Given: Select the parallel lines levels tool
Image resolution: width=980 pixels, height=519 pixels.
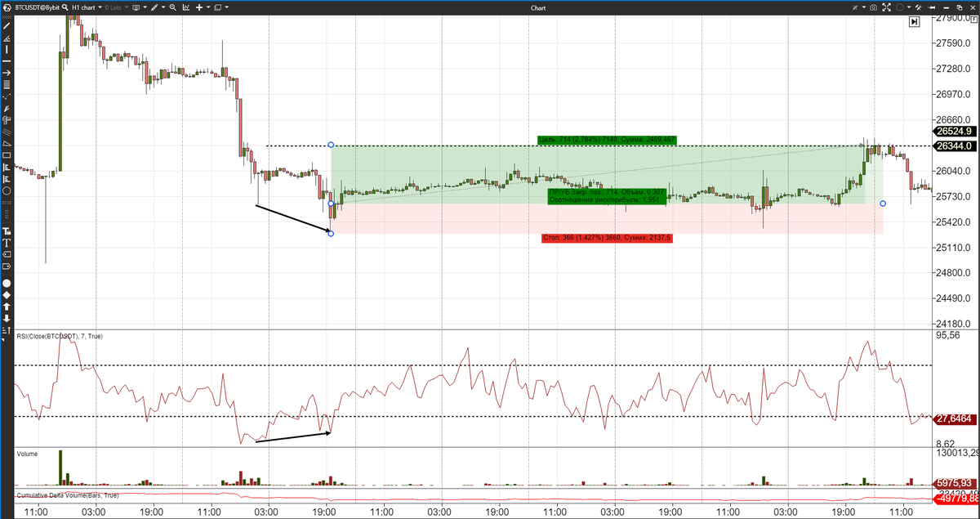Looking at the screenshot, I should tap(7, 85).
